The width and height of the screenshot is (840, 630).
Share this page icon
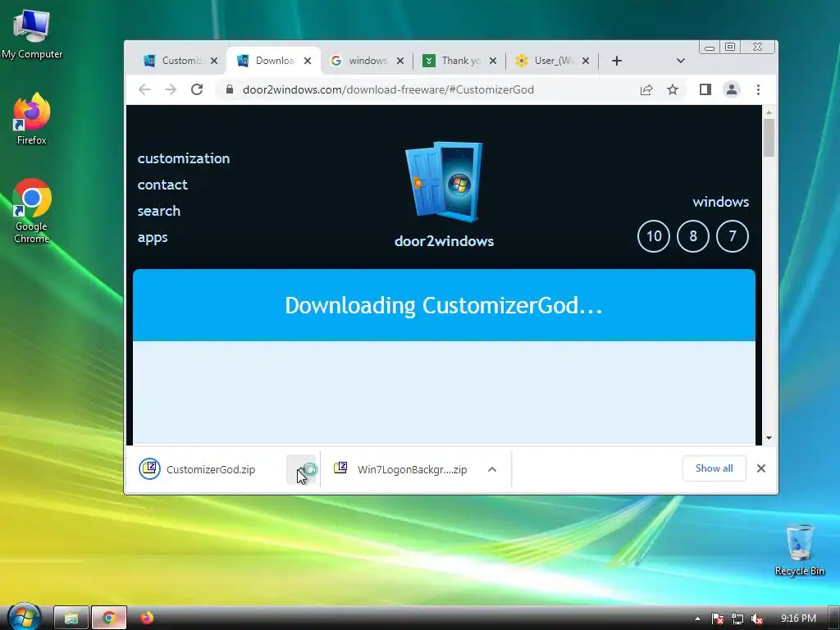coord(646,89)
